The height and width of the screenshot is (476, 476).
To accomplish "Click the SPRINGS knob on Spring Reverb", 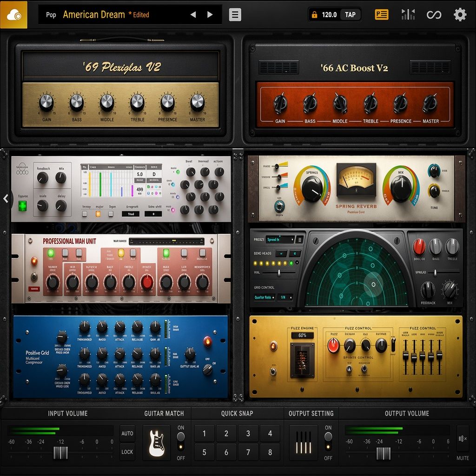I will click(x=313, y=190).
